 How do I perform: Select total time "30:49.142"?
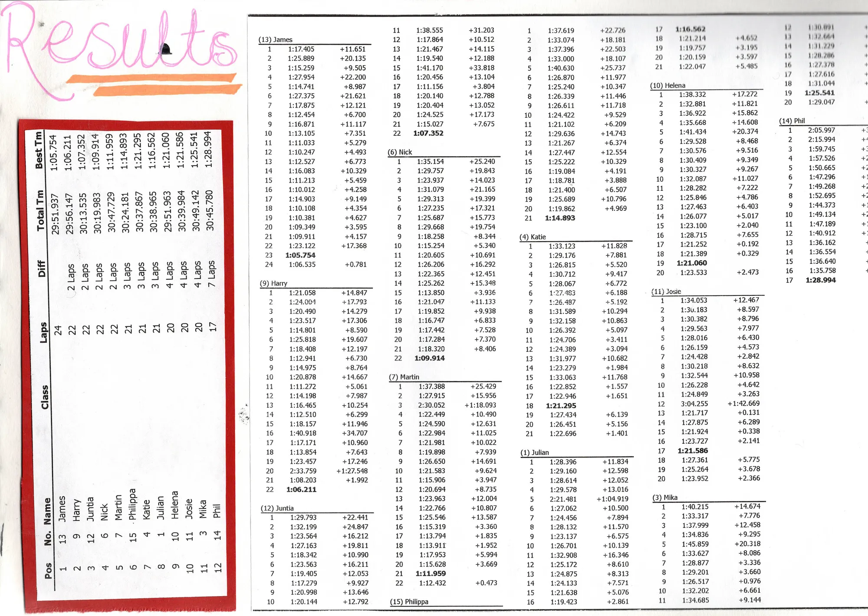195,210
